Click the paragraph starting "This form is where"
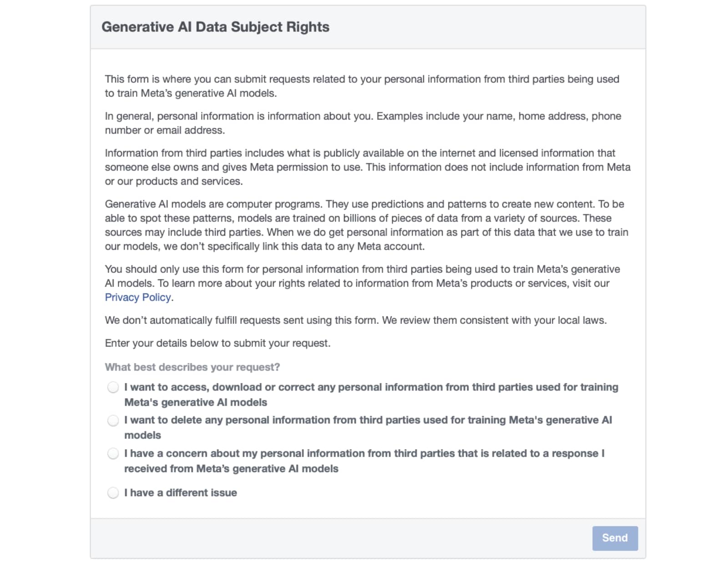The height and width of the screenshot is (569, 728). [x=362, y=86]
